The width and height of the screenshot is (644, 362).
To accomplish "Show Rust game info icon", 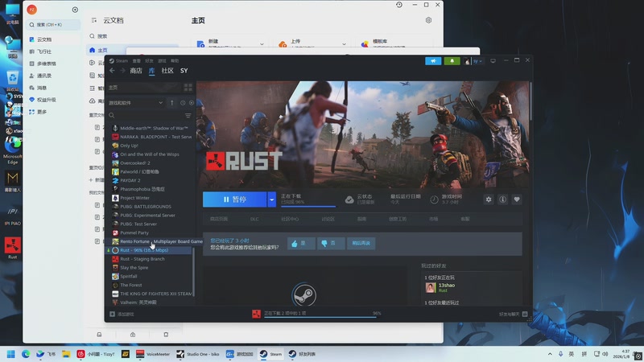I will [502, 200].
